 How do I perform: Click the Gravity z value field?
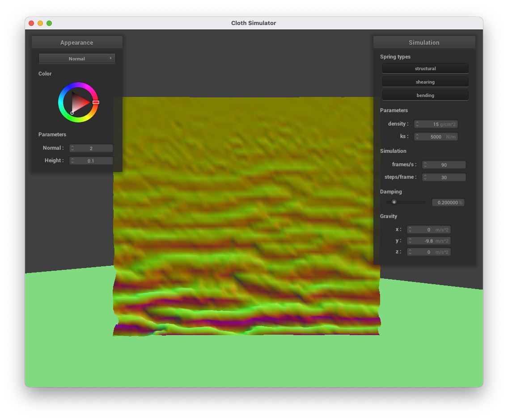pos(428,252)
